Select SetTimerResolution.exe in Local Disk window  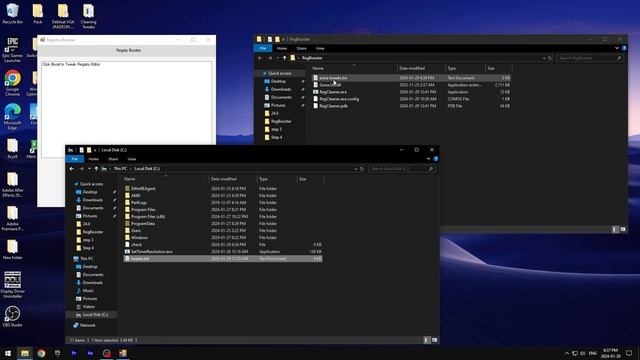point(223,251)
